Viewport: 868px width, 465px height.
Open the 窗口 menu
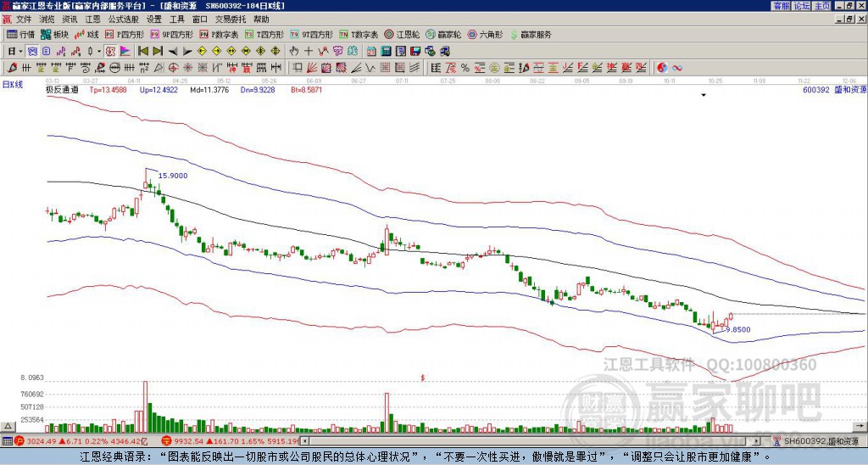point(200,20)
